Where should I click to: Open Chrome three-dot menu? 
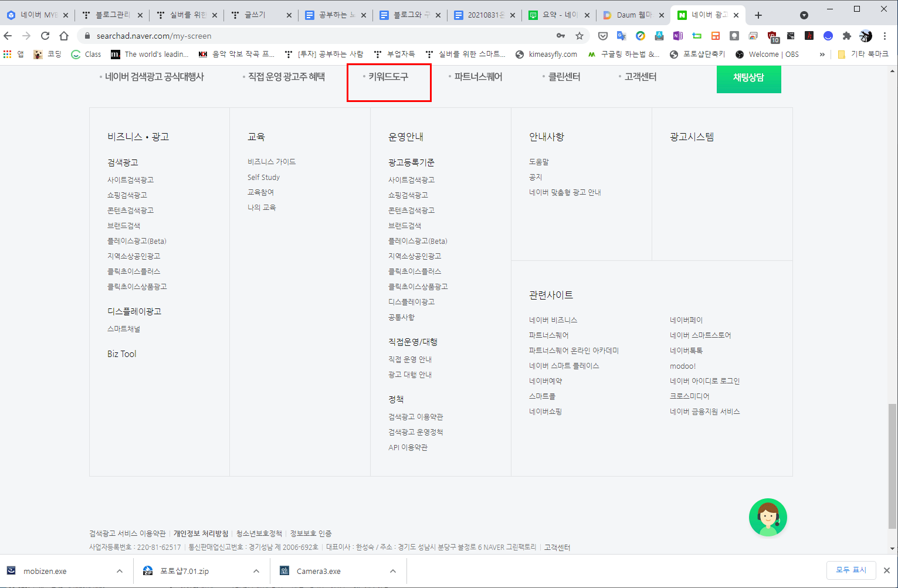[885, 36]
